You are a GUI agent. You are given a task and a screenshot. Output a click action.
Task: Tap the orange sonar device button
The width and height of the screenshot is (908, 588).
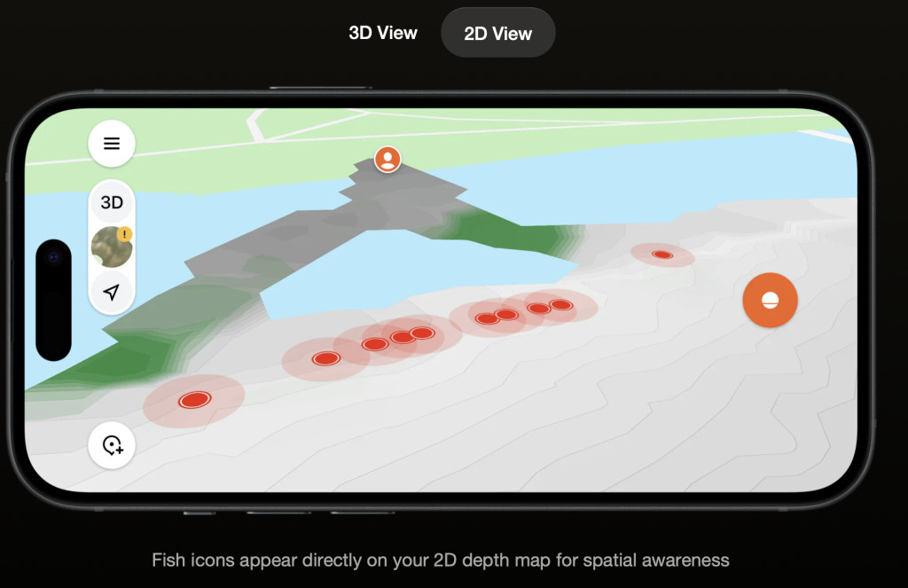point(770,300)
